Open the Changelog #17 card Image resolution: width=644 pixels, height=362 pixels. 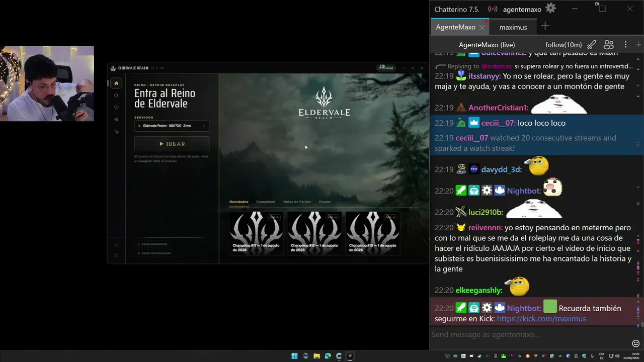(256, 233)
